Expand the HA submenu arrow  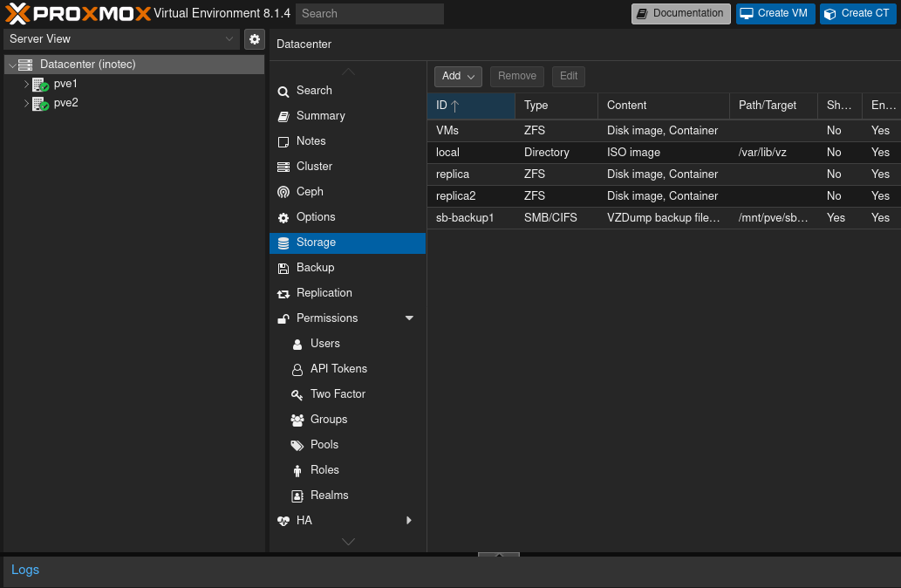409,520
